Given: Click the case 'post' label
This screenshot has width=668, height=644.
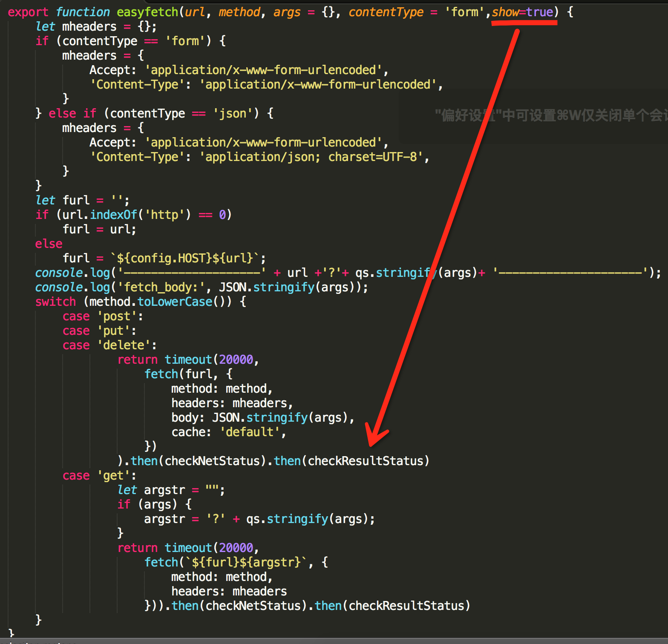Looking at the screenshot, I should [x=102, y=316].
